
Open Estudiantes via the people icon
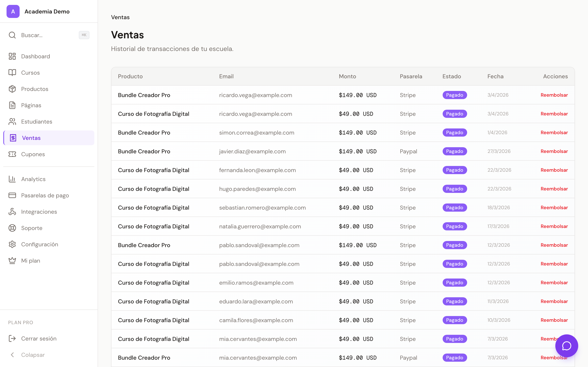tap(13, 121)
